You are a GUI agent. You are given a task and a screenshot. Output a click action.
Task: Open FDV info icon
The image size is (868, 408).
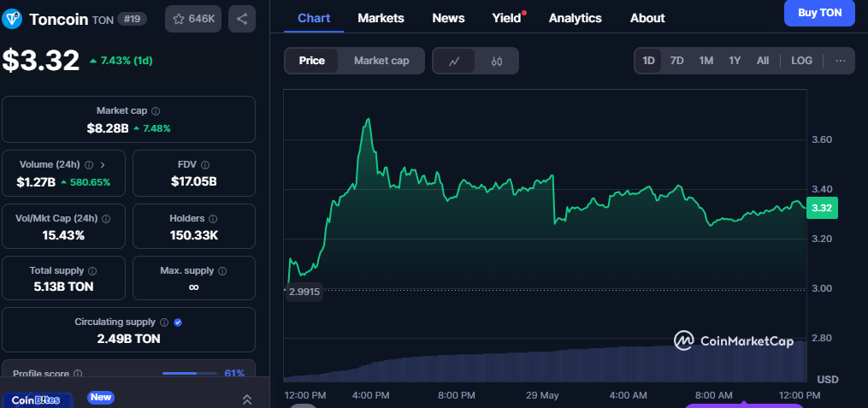coord(205,165)
